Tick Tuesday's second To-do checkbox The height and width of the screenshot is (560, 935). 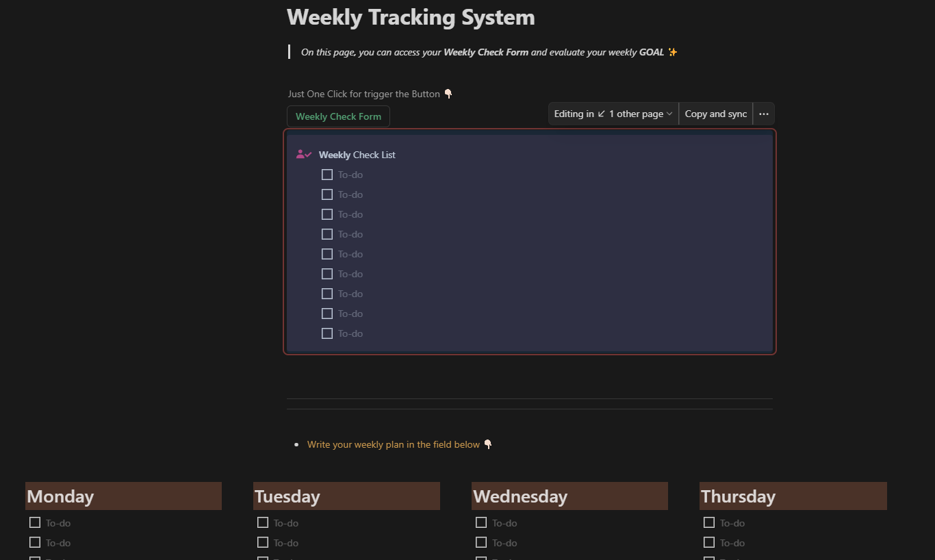(262, 542)
